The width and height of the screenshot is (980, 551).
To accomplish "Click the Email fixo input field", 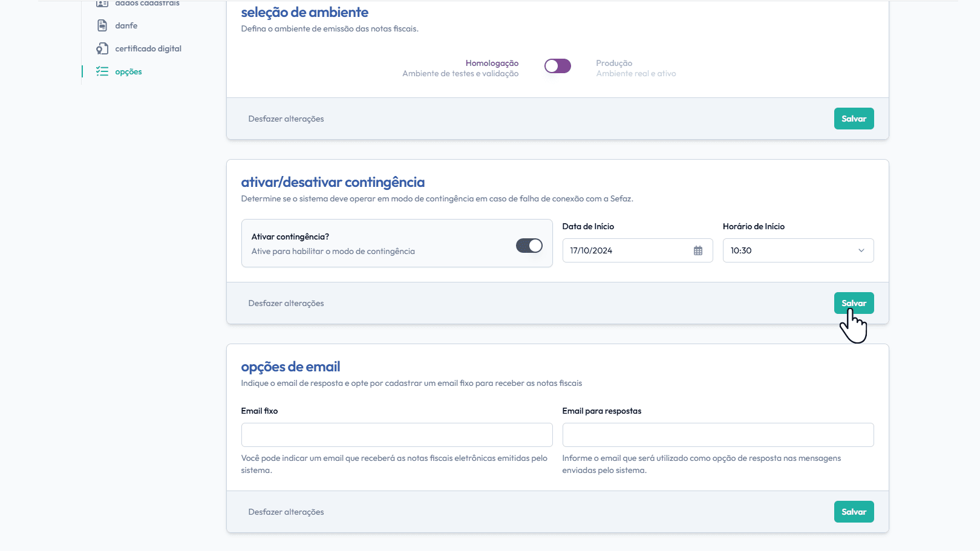I will click(397, 435).
